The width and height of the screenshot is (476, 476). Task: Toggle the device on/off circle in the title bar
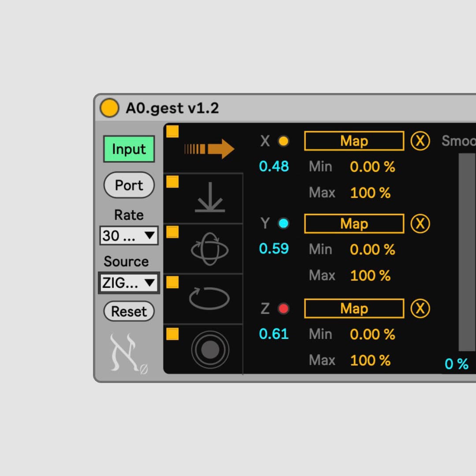coord(109,108)
